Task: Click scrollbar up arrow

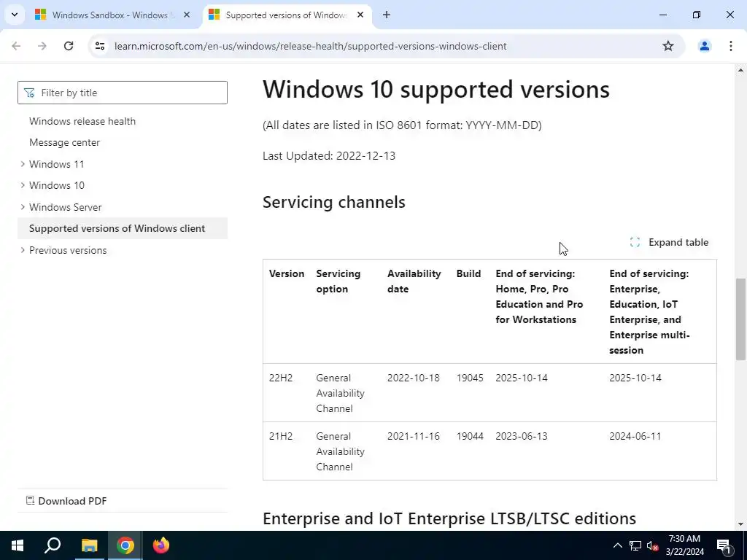Action: (740, 71)
